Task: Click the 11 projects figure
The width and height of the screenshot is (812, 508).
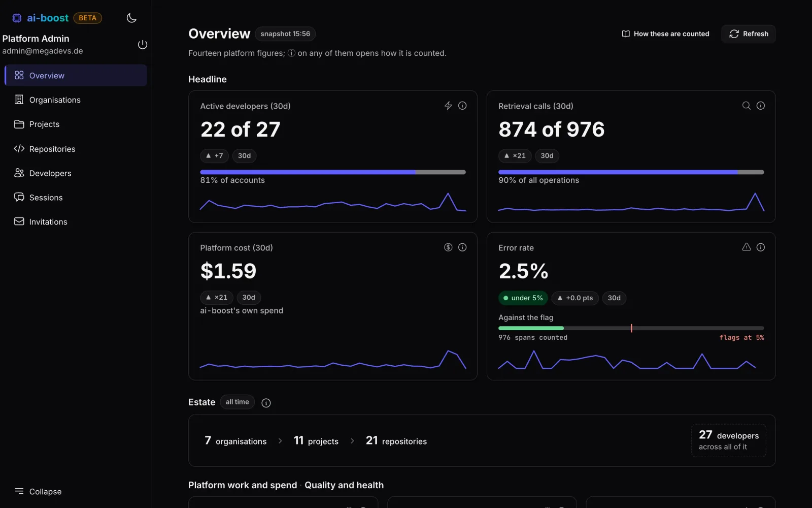Action: (316, 441)
